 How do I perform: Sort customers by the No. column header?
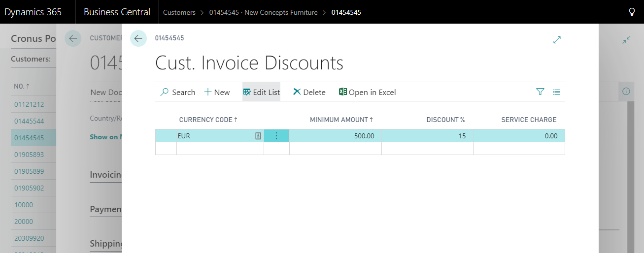(x=22, y=86)
